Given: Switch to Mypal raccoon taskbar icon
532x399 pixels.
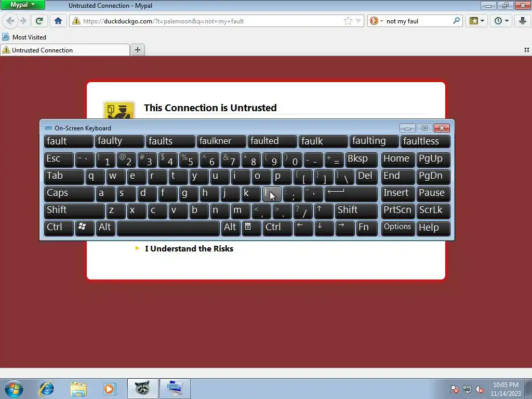Looking at the screenshot, I should 142,389.
